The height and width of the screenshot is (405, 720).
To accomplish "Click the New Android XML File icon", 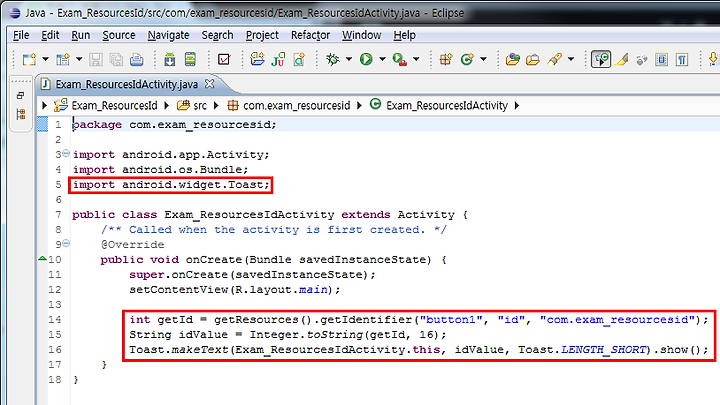I will pos(299,59).
